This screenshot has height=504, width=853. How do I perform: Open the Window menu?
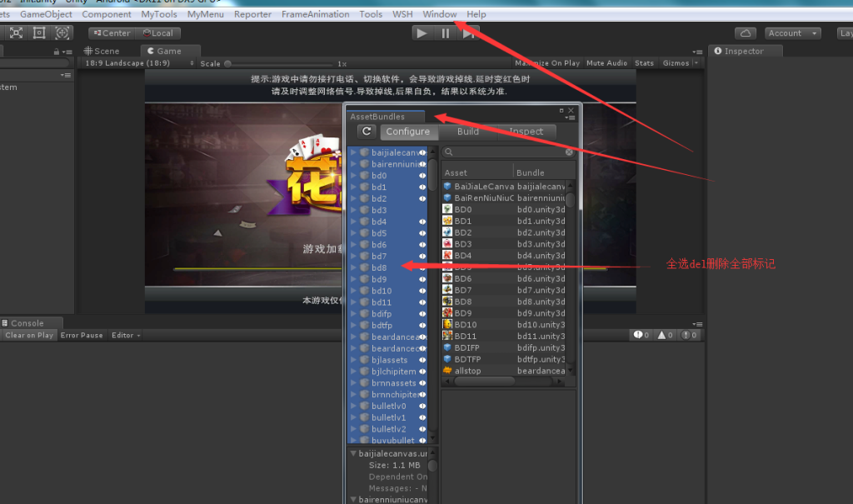click(x=440, y=14)
